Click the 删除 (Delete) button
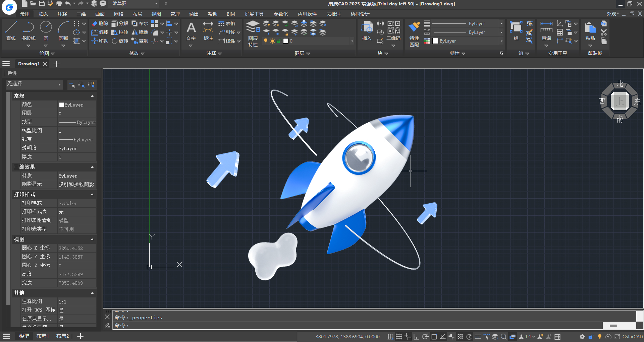 click(x=100, y=23)
